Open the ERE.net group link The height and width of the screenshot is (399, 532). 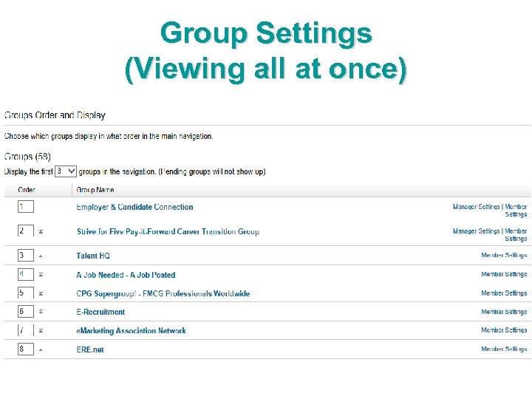(x=90, y=349)
